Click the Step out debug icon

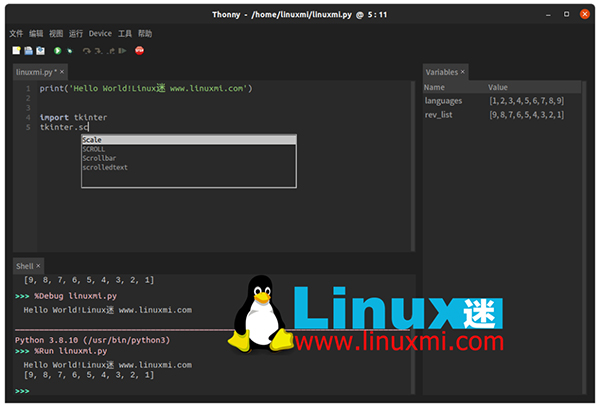pyautogui.click(x=111, y=51)
